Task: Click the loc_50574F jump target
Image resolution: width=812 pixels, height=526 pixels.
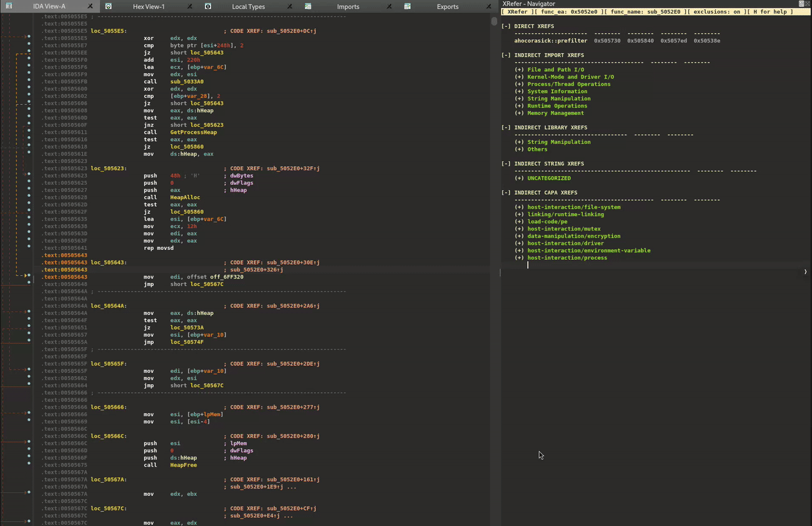Action: point(187,342)
